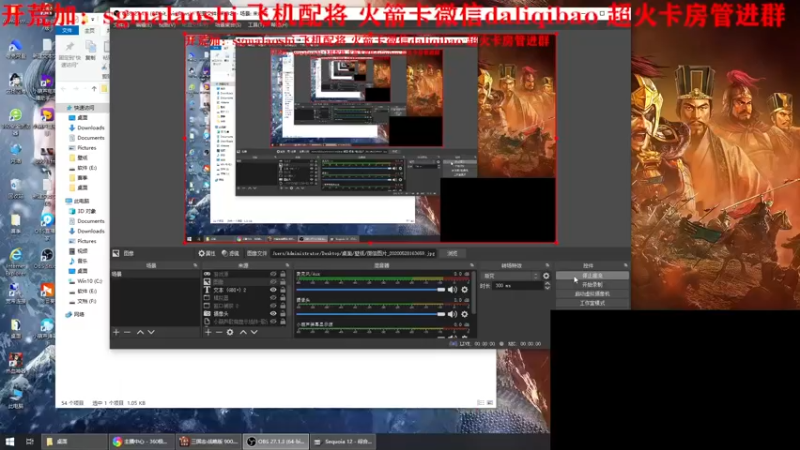Screen dimensions: 800x450
Task: Lock the camera source
Action: click(x=283, y=314)
